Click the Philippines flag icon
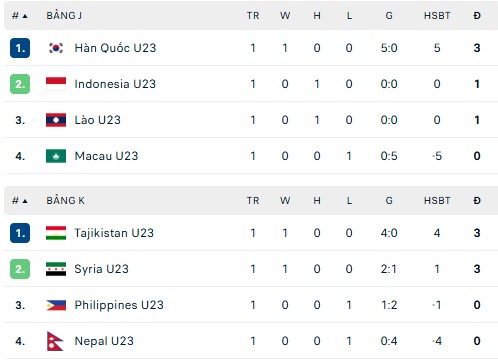Screen dimensions: 498x363 56,305
